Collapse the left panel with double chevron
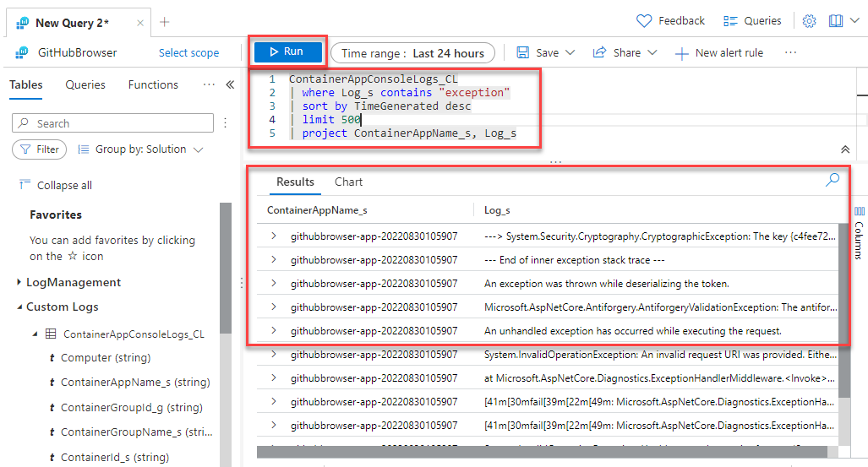 tap(230, 84)
